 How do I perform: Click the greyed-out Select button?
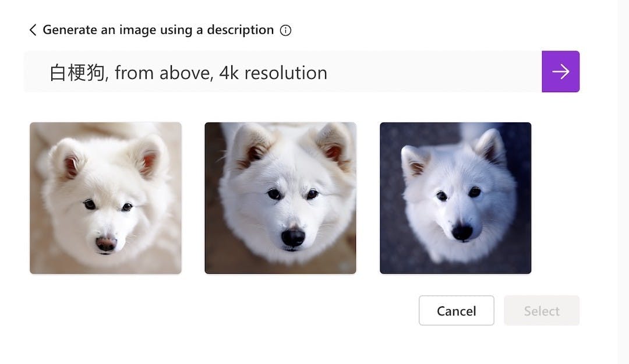[x=542, y=310]
